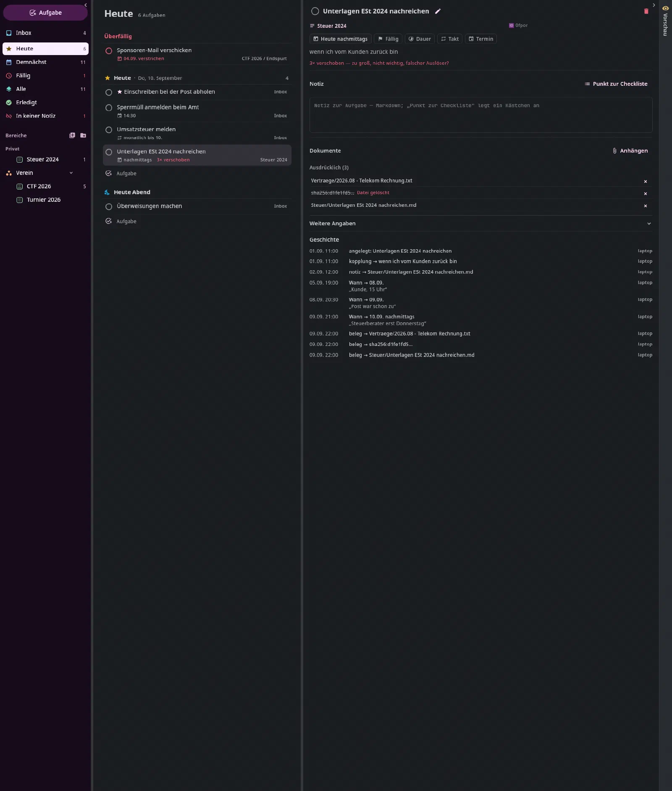
Task: Open the Demnächst view
Action: tap(45, 62)
